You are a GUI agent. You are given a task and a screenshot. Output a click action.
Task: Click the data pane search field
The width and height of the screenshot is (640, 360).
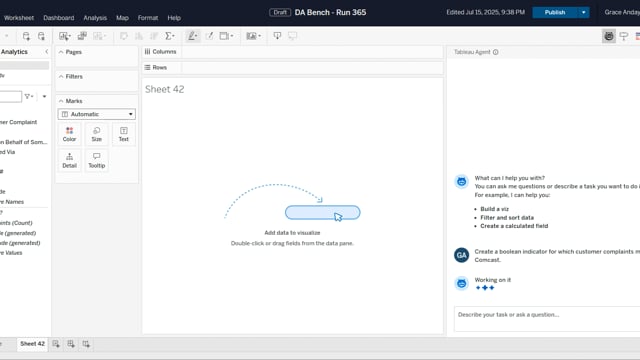click(11, 97)
